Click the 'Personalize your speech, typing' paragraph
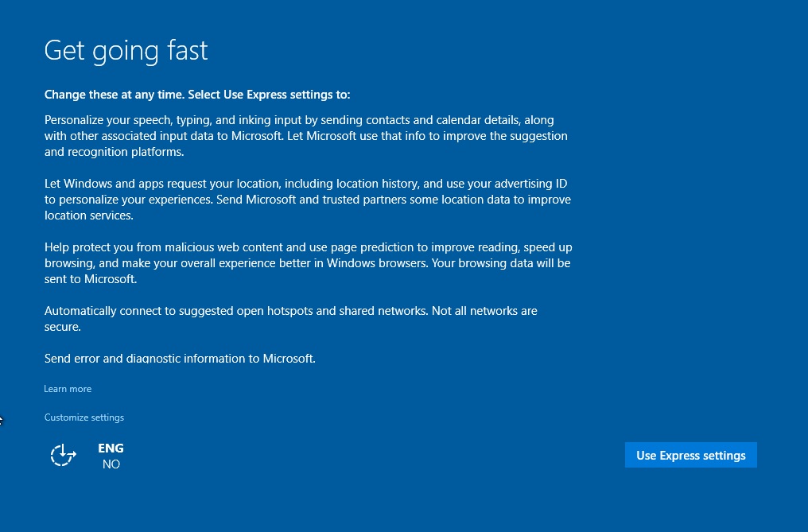Screen dimensions: 808x532 tap(306, 136)
